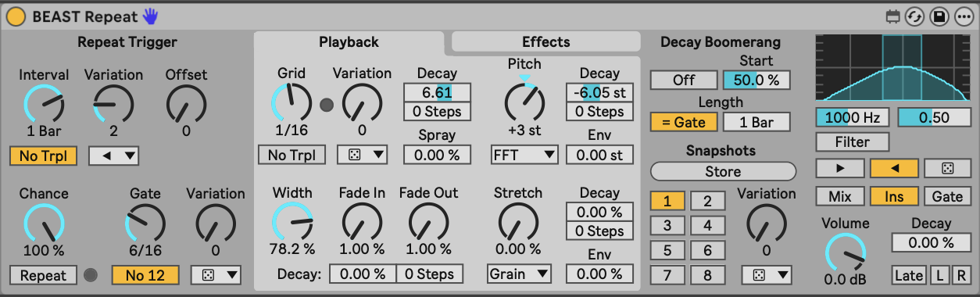The width and height of the screenshot is (980, 297).
Task: Click the Fade In knob
Action: pyautogui.click(x=362, y=222)
